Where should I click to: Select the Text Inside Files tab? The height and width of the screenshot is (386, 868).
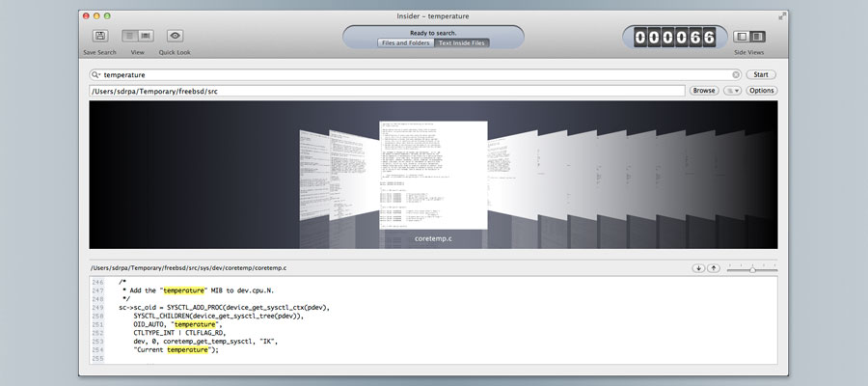click(462, 42)
